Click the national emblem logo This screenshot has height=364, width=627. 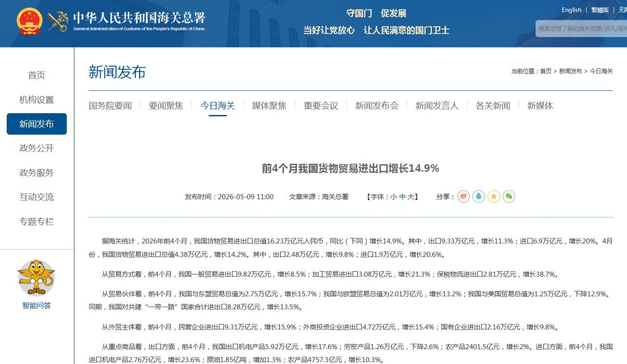tap(30, 22)
